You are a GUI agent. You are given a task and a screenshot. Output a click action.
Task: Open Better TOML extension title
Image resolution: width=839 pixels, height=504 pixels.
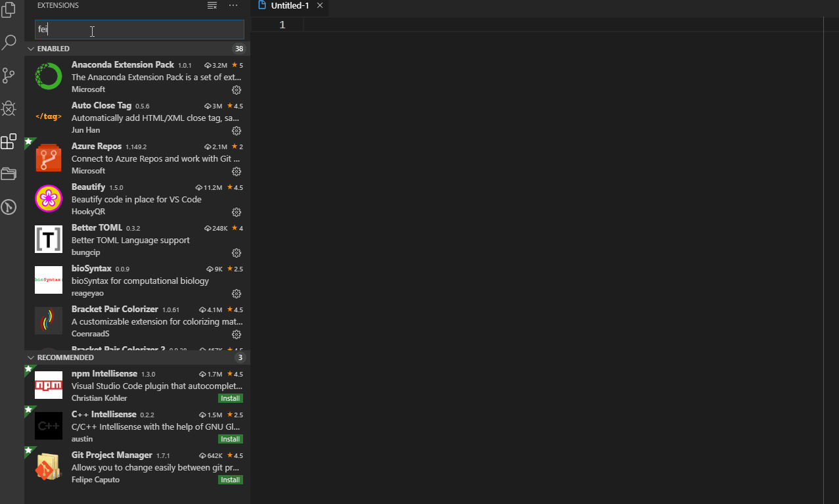97,228
